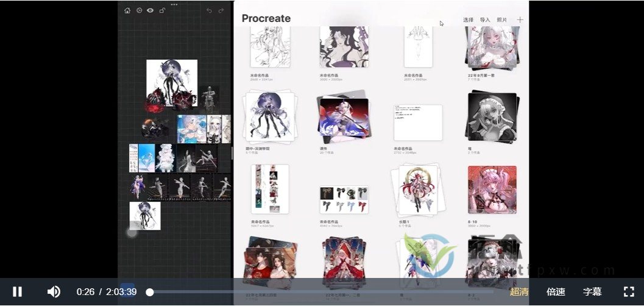644x306 pixels.
Task: Create a new canvas with the plus icon
Action: click(520, 20)
